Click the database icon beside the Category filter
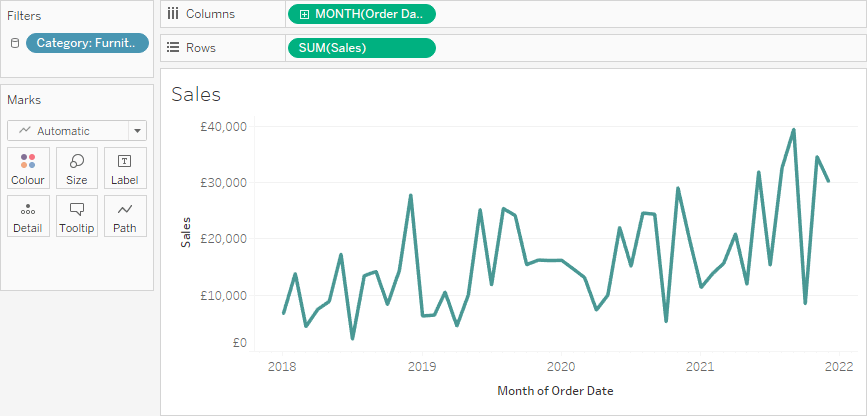 point(15,43)
